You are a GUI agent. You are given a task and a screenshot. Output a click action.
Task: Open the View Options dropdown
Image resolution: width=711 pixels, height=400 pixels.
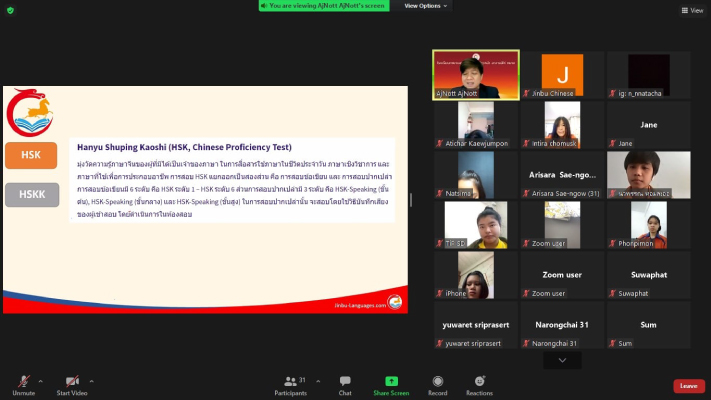coord(425,6)
